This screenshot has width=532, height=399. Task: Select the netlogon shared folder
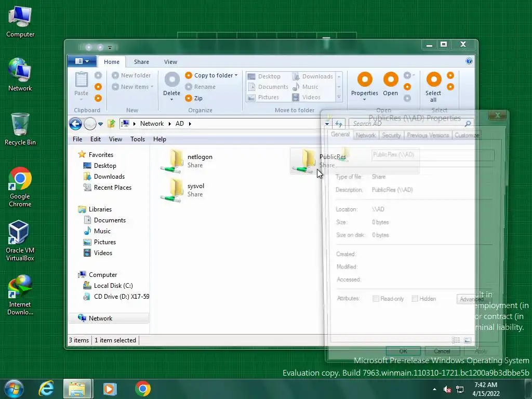click(187, 161)
